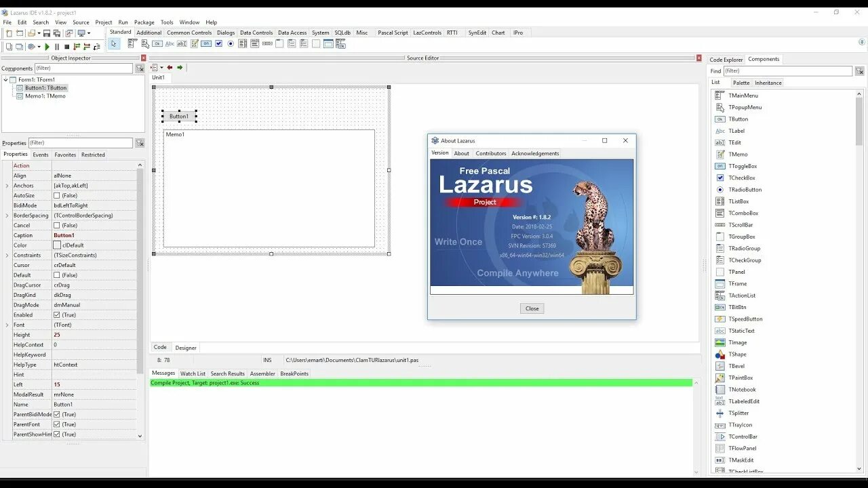Image resolution: width=868 pixels, height=488 pixels.
Task: Pick the TMainMenu component in palette toolbar
Action: pyautogui.click(x=132, y=43)
